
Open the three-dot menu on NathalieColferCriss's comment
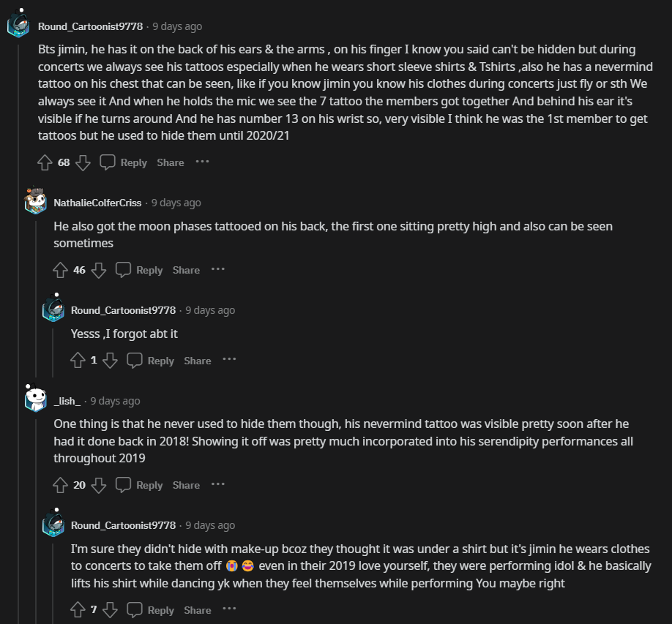coord(218,269)
